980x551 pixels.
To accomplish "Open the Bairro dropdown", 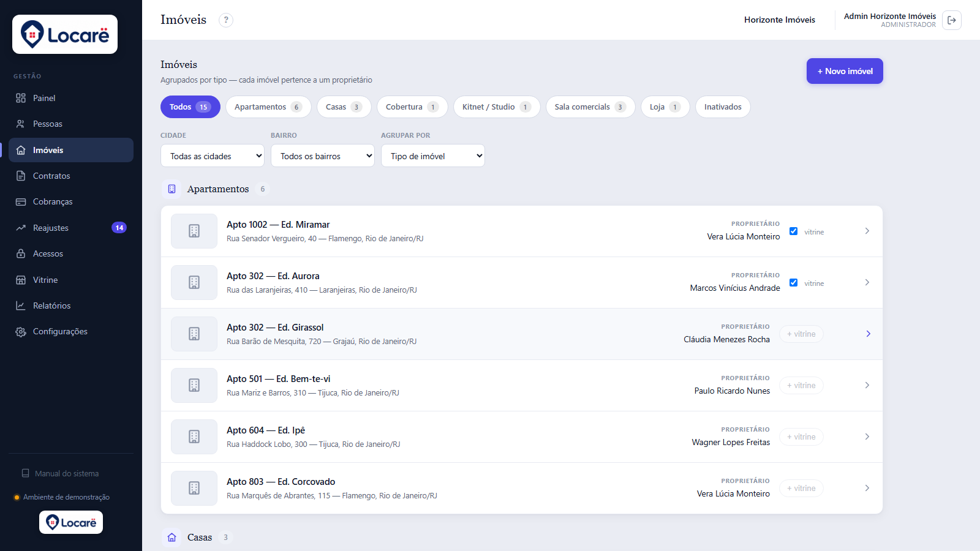I will click(323, 156).
